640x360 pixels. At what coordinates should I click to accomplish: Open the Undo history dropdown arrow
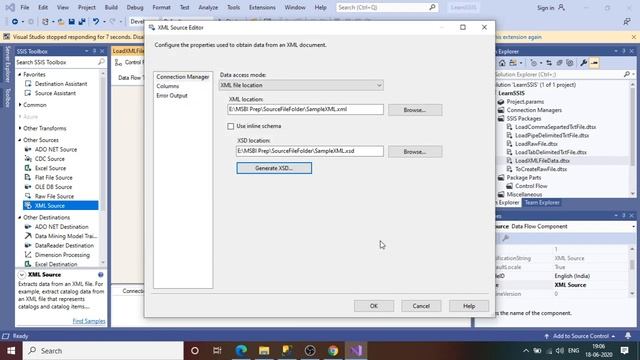[x=104, y=22]
